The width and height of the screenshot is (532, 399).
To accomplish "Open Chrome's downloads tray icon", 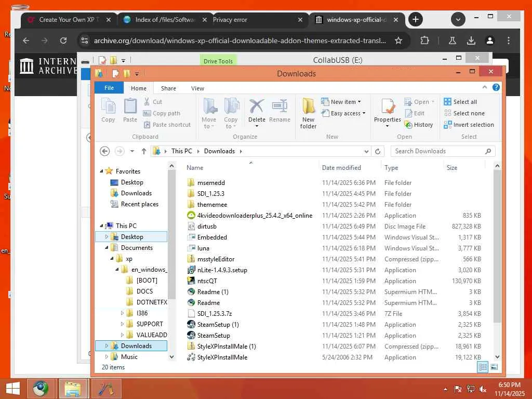I will point(471,41).
